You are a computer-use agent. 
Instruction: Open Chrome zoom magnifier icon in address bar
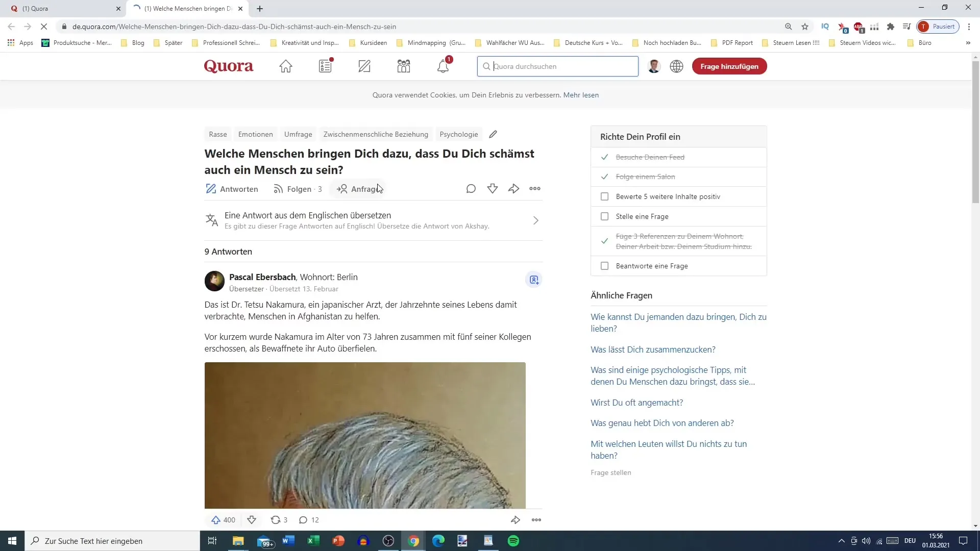click(789, 27)
